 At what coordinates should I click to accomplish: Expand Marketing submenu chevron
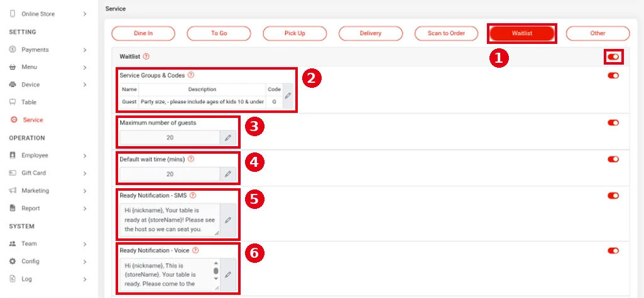(x=85, y=191)
